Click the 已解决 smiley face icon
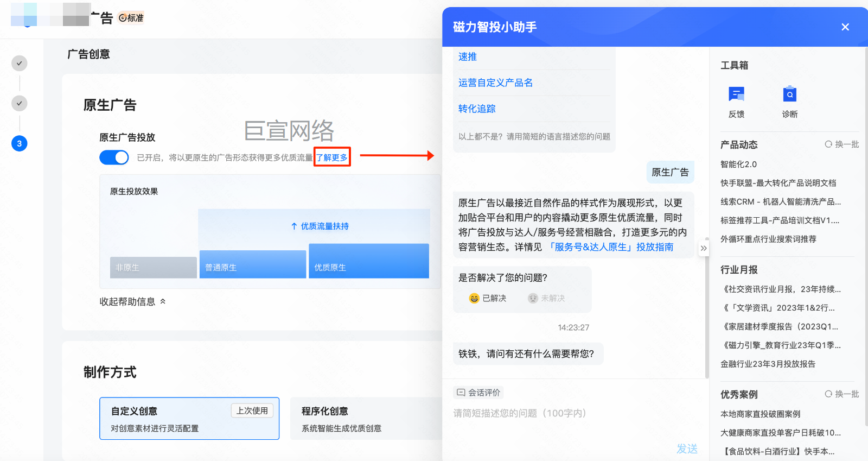 [474, 298]
